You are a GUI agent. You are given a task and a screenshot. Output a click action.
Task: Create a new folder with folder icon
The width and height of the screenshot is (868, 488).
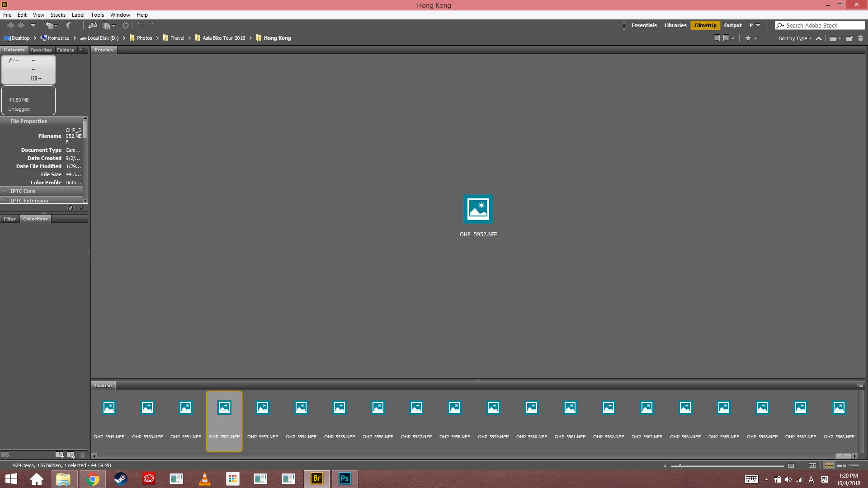coord(849,38)
